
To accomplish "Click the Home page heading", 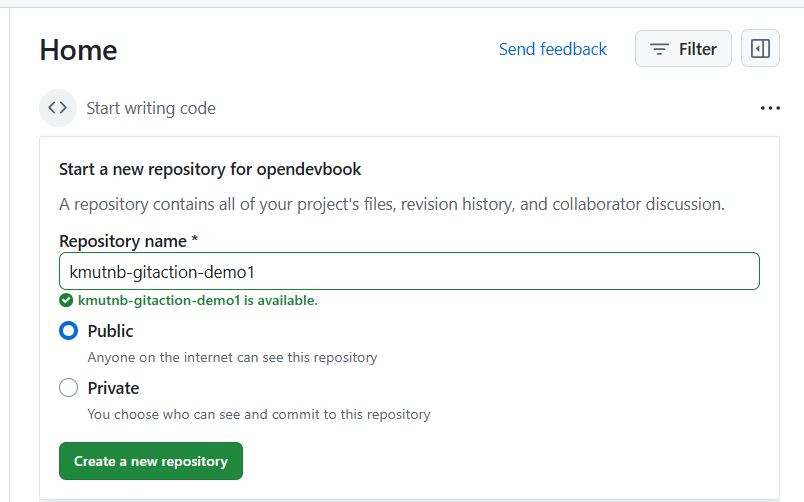I will click(78, 50).
